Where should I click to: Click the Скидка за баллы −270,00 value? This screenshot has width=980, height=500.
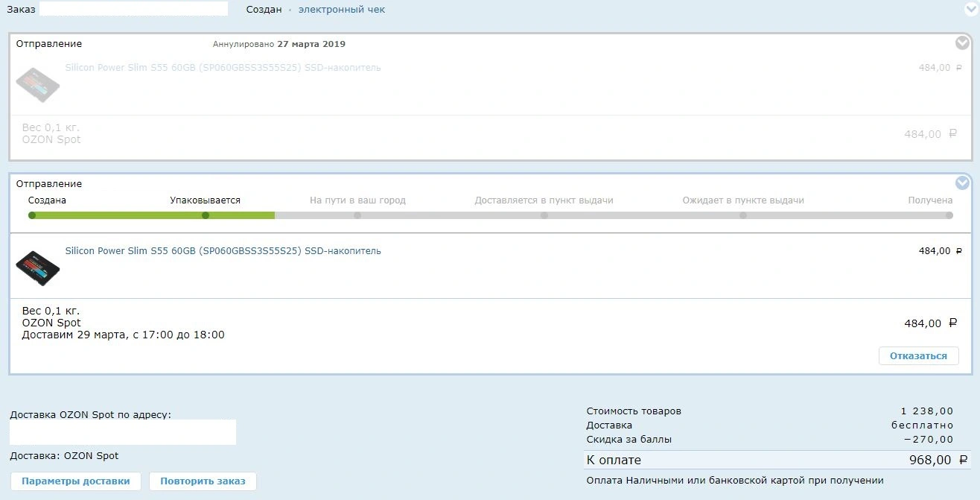coord(928,440)
